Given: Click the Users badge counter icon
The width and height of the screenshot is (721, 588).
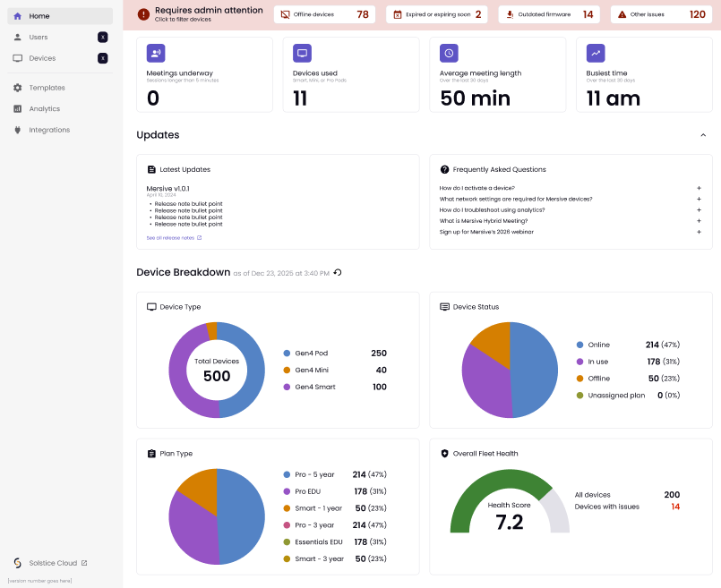Looking at the screenshot, I should point(102,38).
